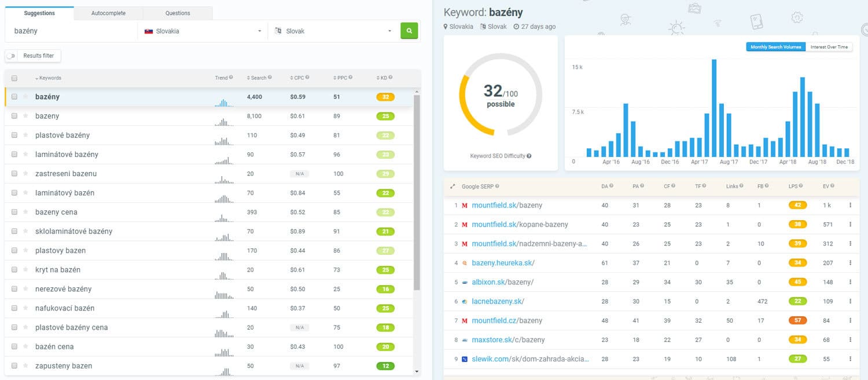Star the keyword nafukovací bazén

[x=25, y=308]
